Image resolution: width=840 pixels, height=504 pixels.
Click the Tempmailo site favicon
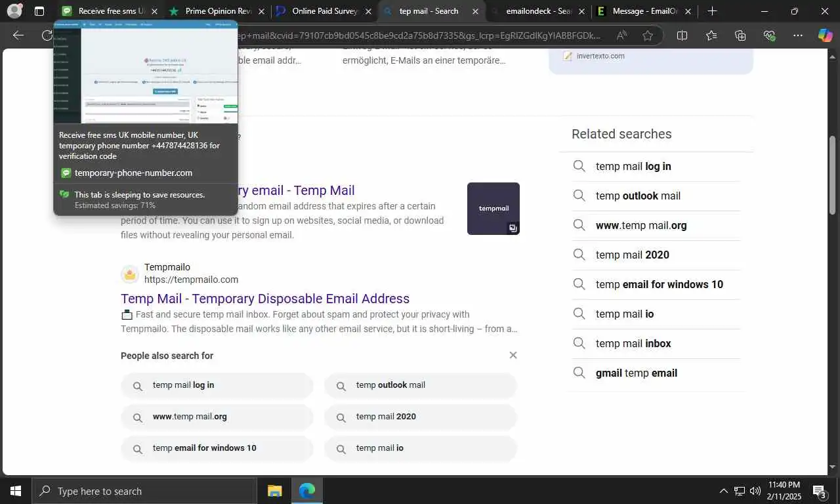[130, 274]
